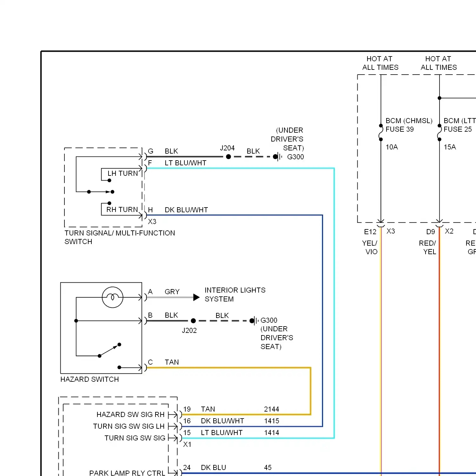Click the "J204" splice label
Image resolution: width=476 pixels, height=476 pixels.
click(227, 148)
